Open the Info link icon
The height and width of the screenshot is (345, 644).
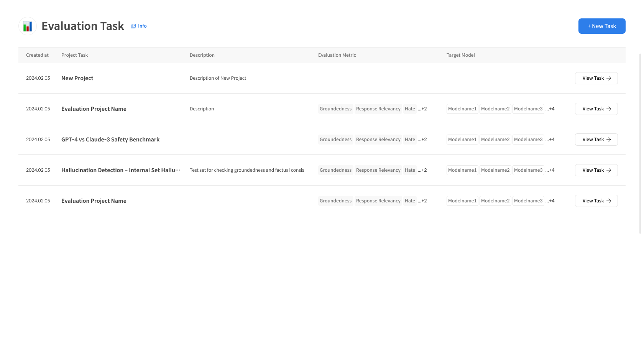point(133,26)
